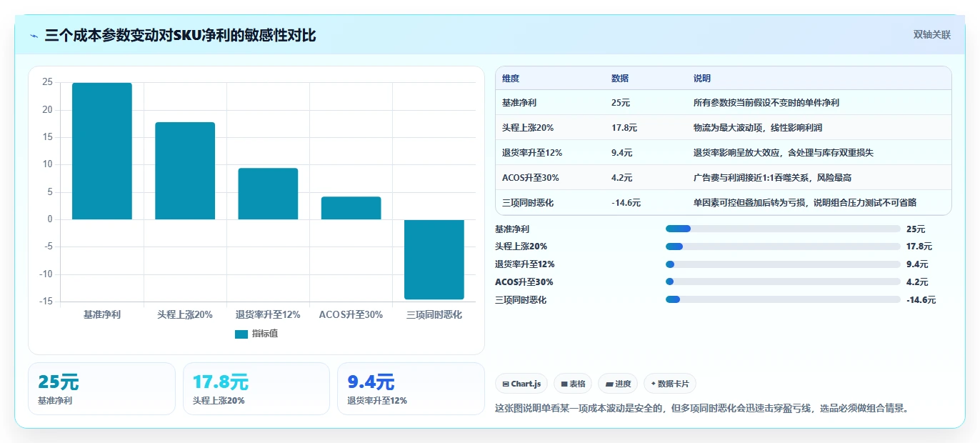Click the 4.2元 table cell
The height and width of the screenshot is (443, 980).
[x=622, y=178]
